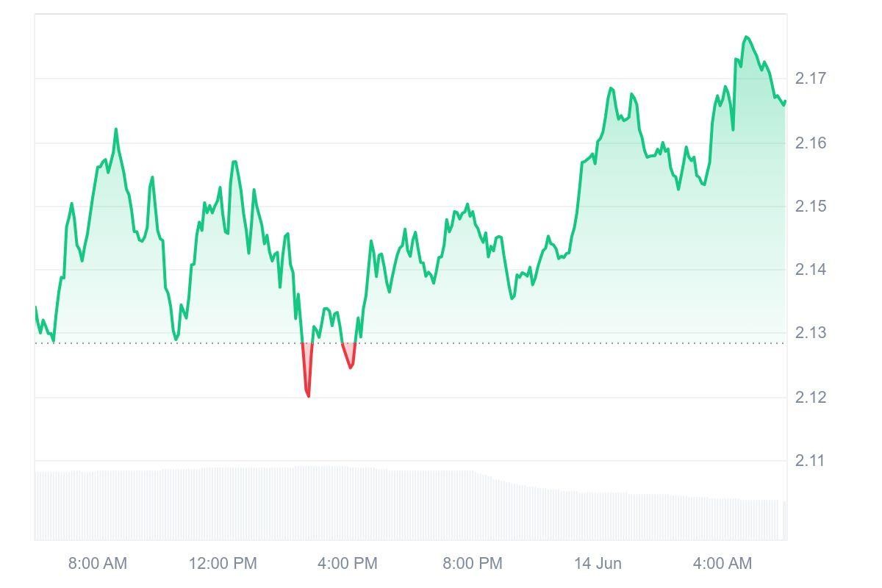882x588 pixels.
Task: Click the 8:00 AM time axis label
Action: [x=98, y=564]
